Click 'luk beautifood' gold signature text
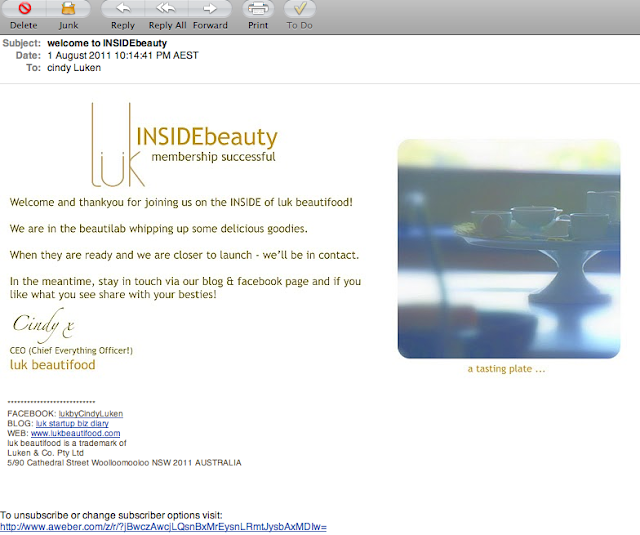Screen dimensions: 640x535 click(x=52, y=365)
